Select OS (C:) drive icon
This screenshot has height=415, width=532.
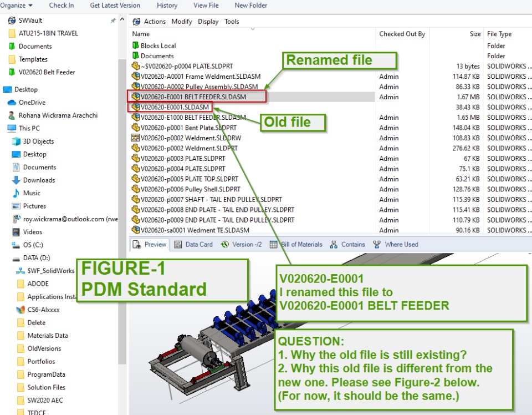(x=16, y=245)
